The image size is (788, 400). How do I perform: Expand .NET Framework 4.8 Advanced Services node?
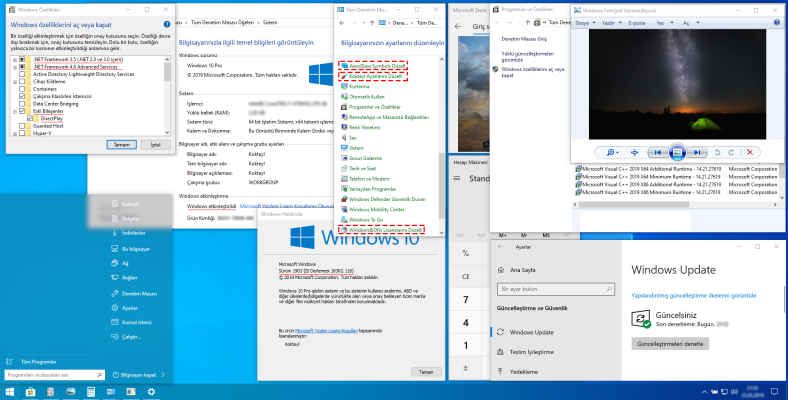(x=15, y=67)
